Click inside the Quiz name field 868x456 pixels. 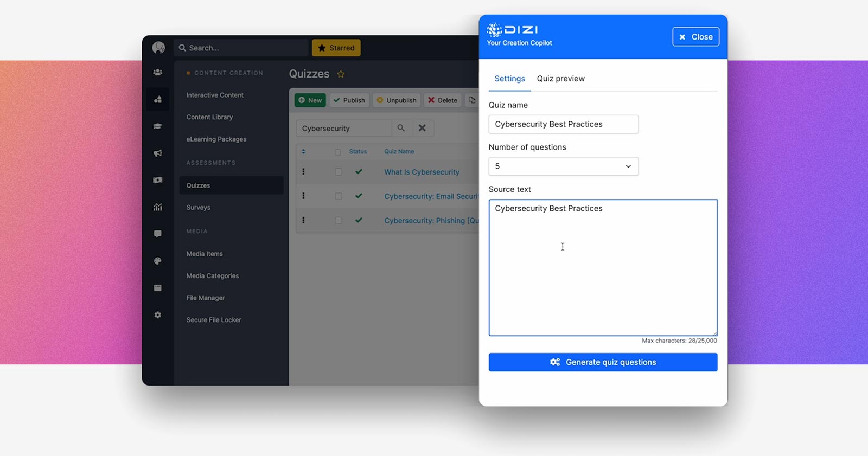click(563, 124)
